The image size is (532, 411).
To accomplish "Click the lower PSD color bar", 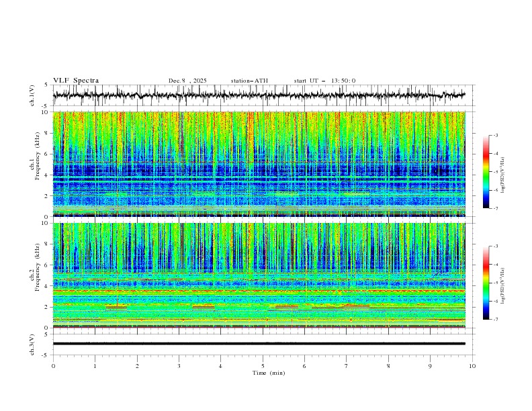I will pos(486,283).
